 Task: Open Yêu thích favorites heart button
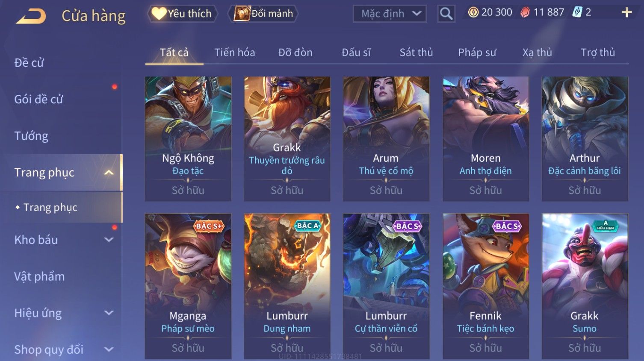point(182,14)
